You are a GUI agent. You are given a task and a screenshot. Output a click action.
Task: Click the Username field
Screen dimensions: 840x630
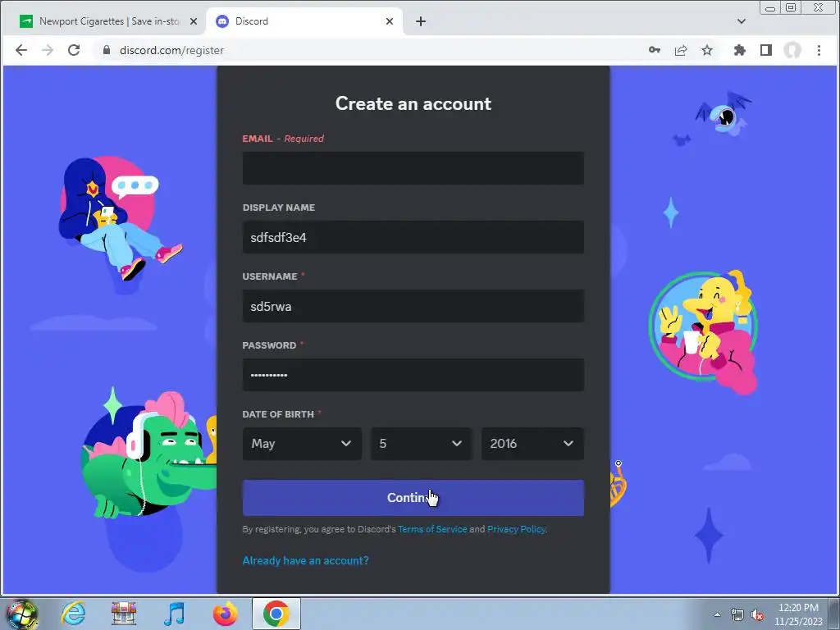[413, 307]
